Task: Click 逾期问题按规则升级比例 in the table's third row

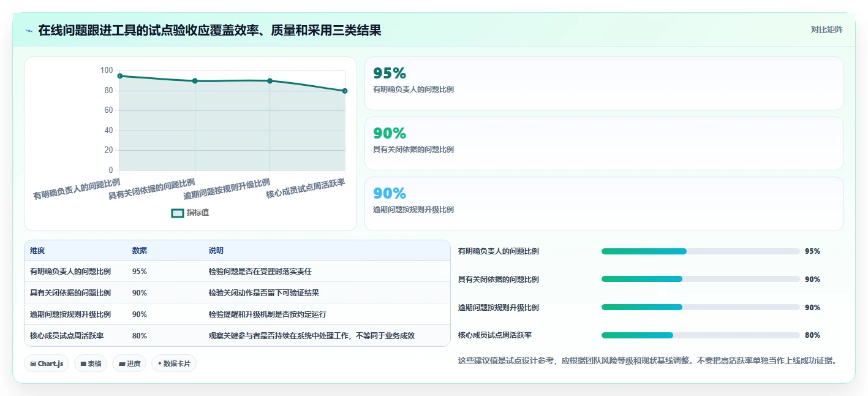Action: point(70,314)
